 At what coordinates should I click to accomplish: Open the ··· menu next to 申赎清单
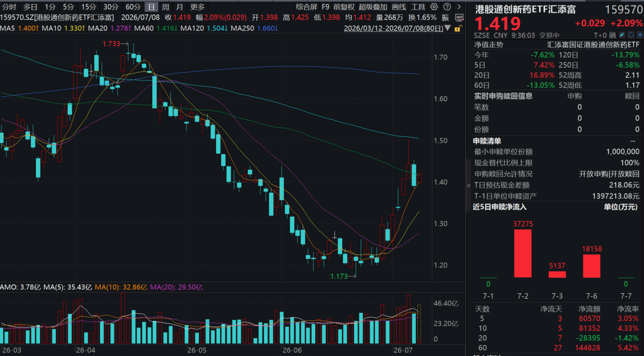(632, 141)
